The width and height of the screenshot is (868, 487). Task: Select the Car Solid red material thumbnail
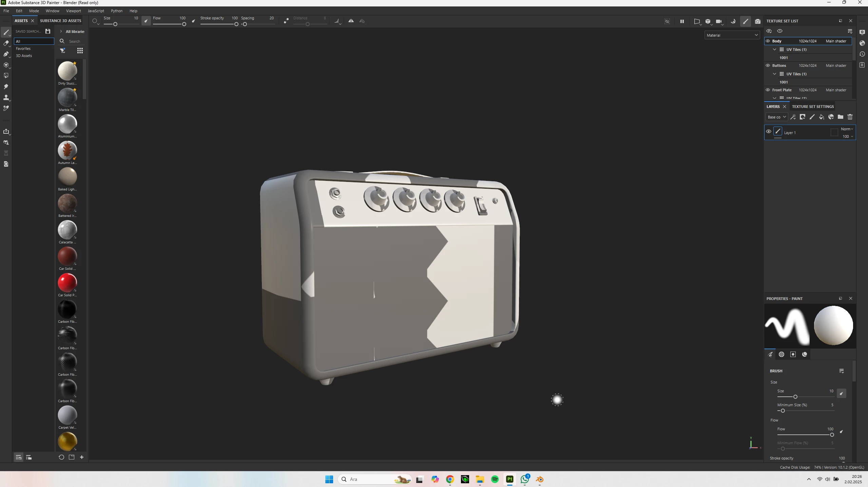(67, 282)
